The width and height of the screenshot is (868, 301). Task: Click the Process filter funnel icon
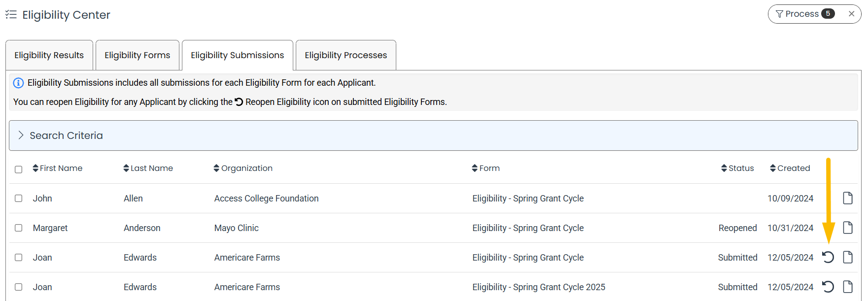tap(779, 14)
